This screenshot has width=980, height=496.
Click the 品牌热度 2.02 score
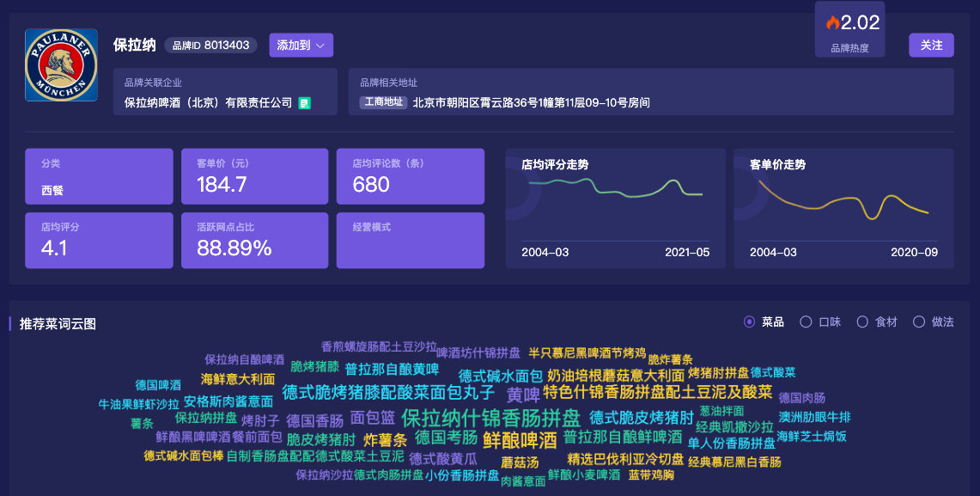pyautogui.click(x=860, y=23)
